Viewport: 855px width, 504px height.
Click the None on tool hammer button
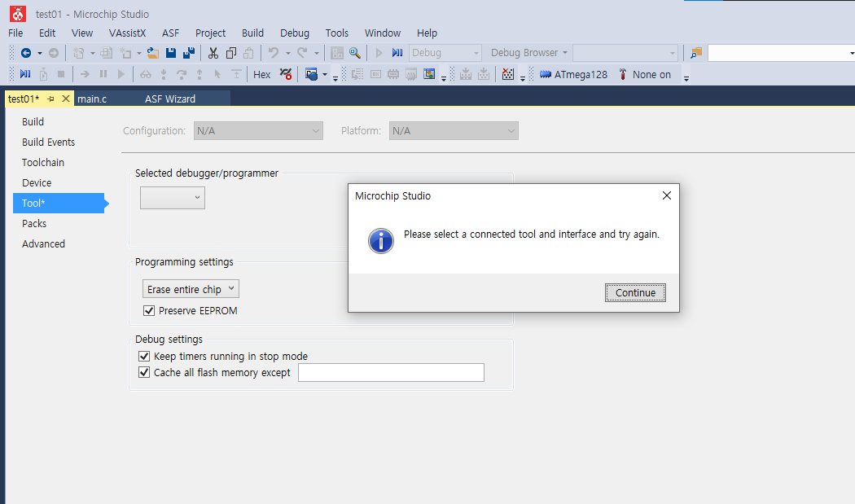point(645,74)
